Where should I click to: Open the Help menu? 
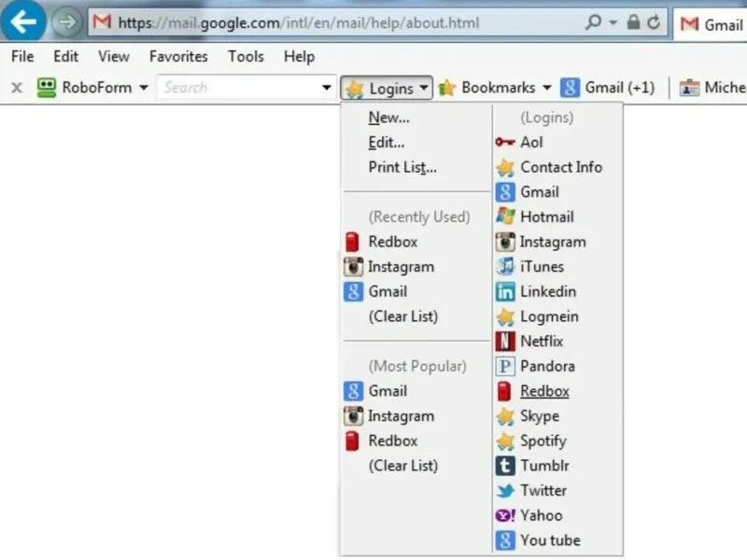[x=299, y=57]
